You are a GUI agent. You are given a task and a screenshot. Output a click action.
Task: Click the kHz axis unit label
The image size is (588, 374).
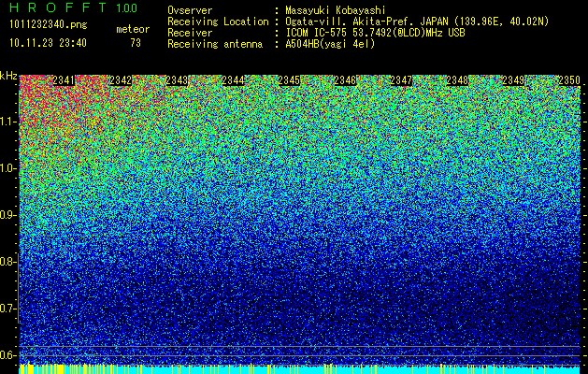click(8, 76)
